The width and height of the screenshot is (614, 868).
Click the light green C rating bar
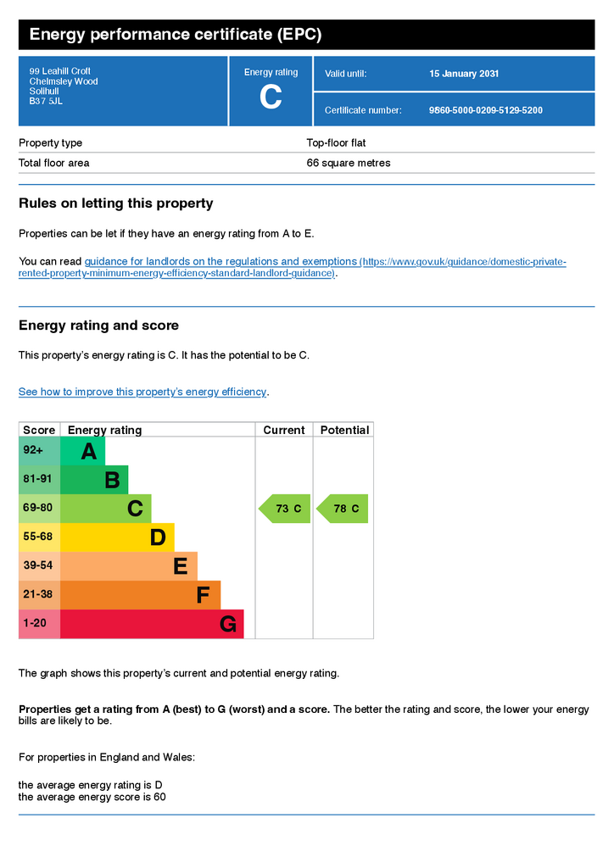[106, 509]
